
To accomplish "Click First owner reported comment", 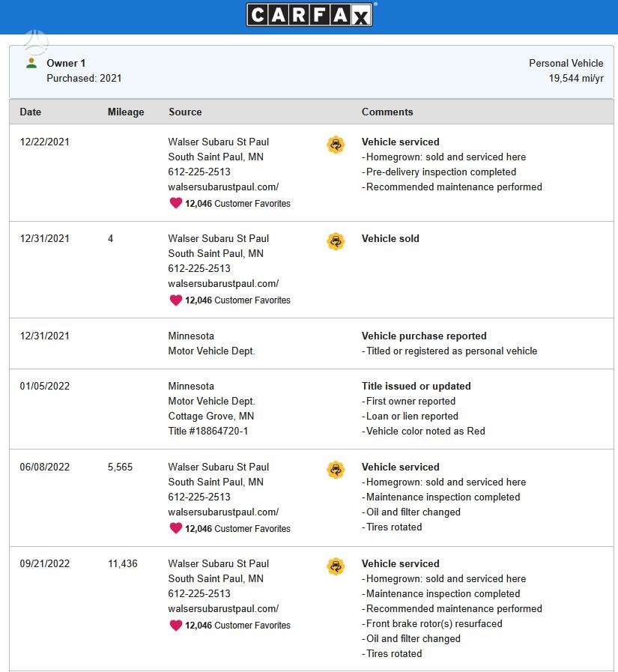I will pyautogui.click(x=411, y=401).
